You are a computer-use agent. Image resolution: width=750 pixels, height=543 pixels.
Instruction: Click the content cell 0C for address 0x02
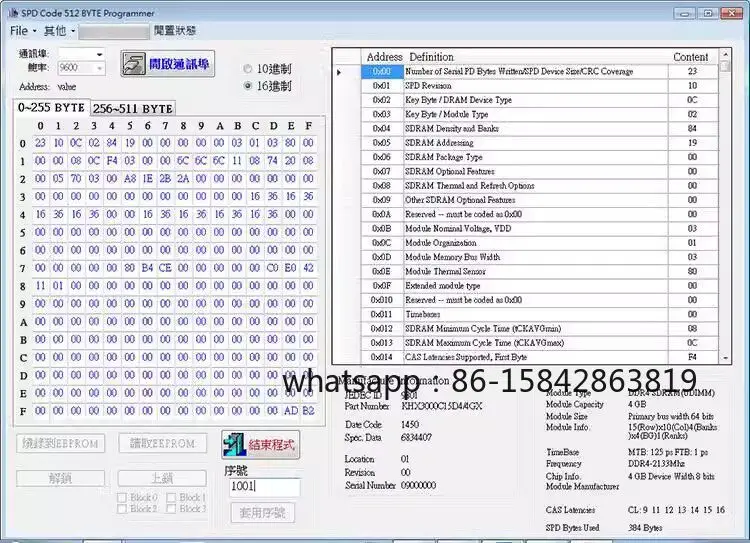coord(692,100)
